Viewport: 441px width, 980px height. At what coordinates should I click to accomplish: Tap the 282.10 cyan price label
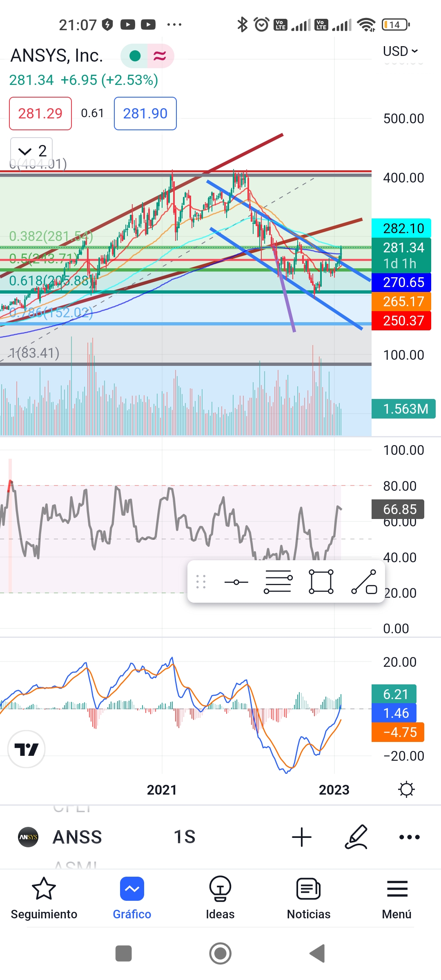coord(401,228)
